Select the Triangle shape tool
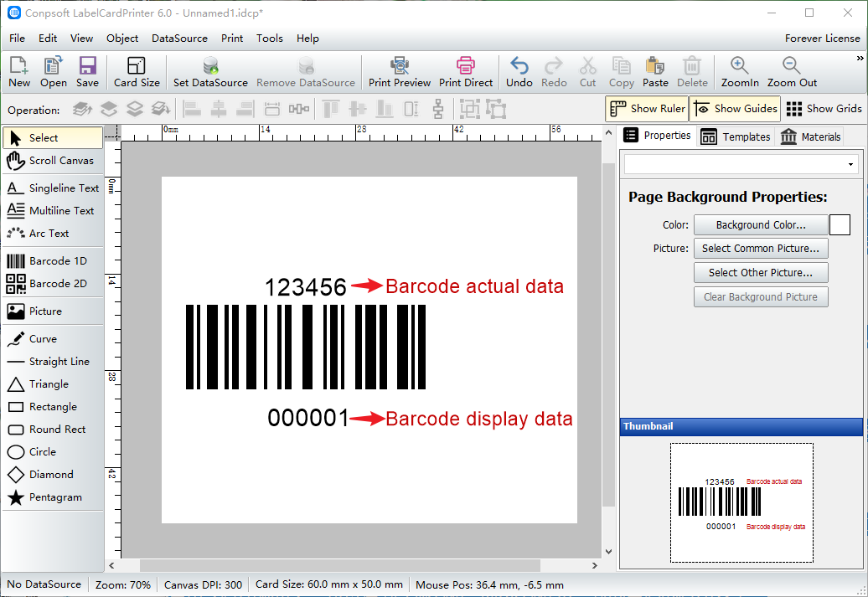The image size is (868, 597). coord(53,384)
